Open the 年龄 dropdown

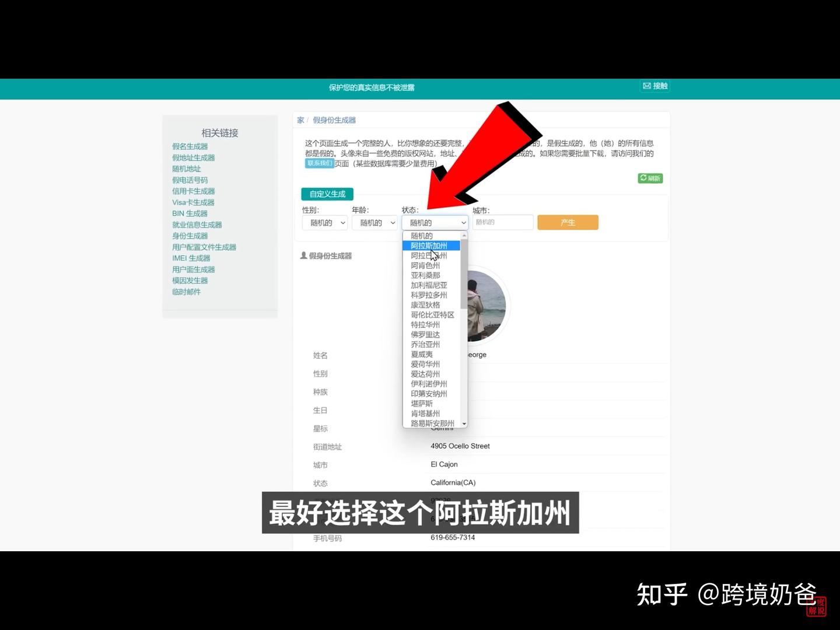(374, 222)
